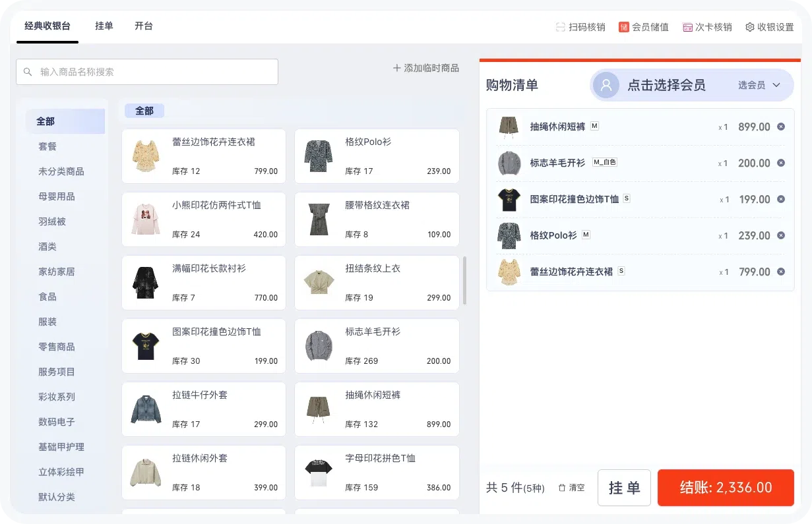Viewport: 812px width, 524px height.
Task: Click the trash icon to clear cart (清空)
Action: [562, 488]
